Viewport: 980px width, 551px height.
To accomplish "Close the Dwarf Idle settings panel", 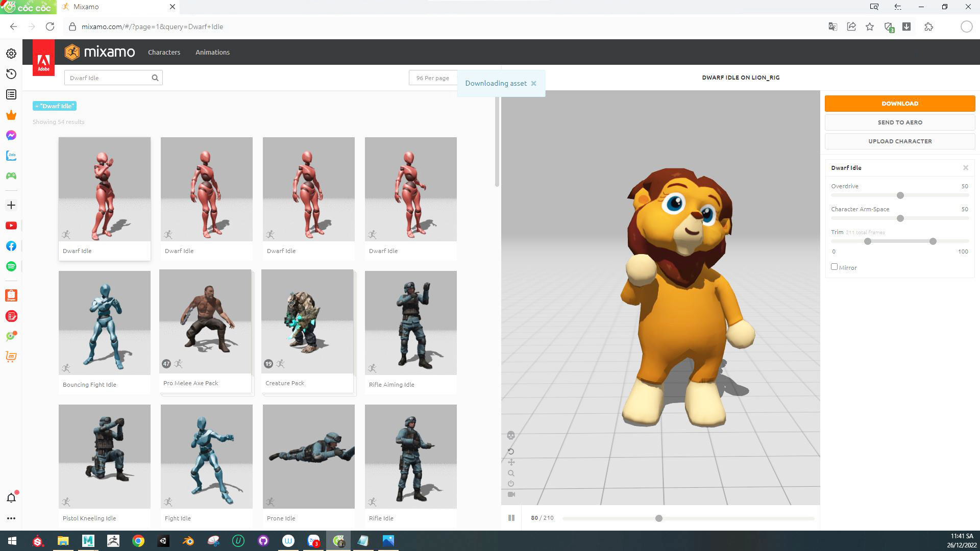I will (x=966, y=168).
